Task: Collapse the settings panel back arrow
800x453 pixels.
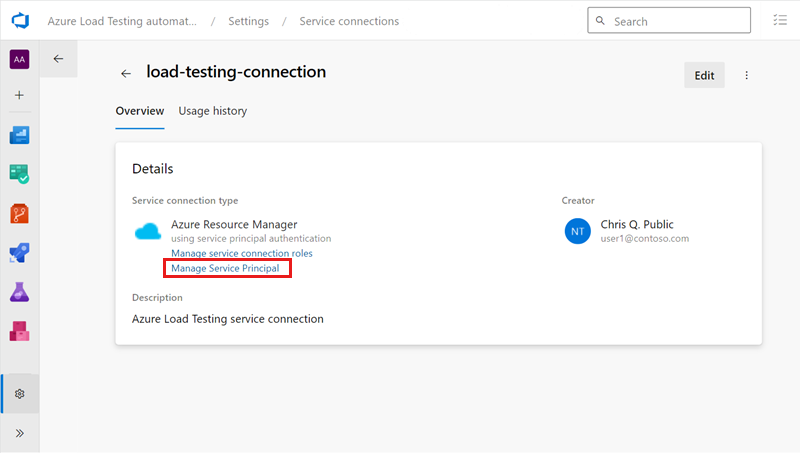Action: click(x=58, y=59)
